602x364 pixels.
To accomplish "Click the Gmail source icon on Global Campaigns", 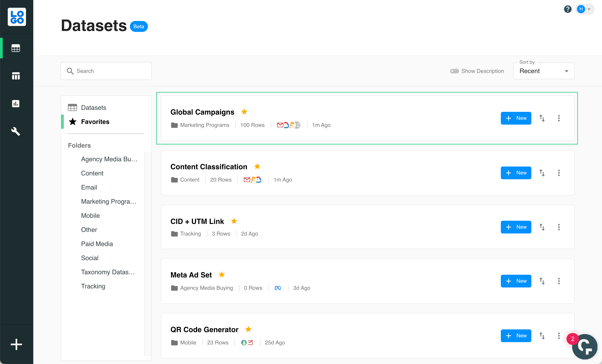I will [x=280, y=125].
